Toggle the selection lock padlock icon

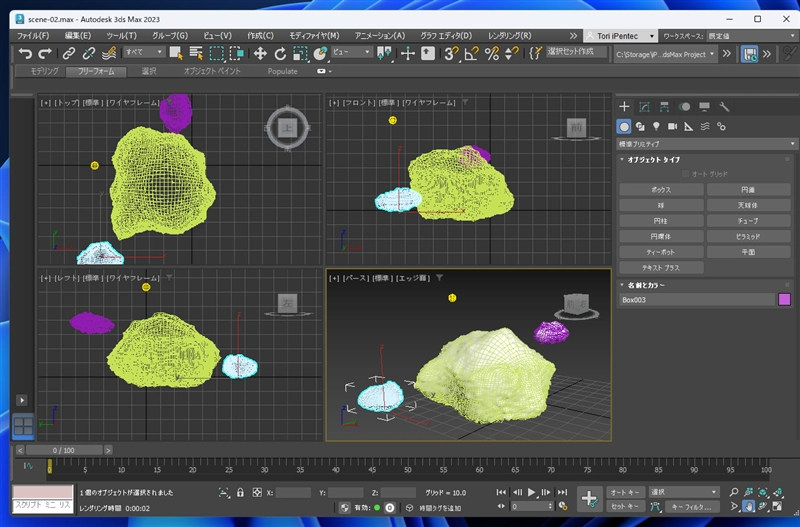240,493
